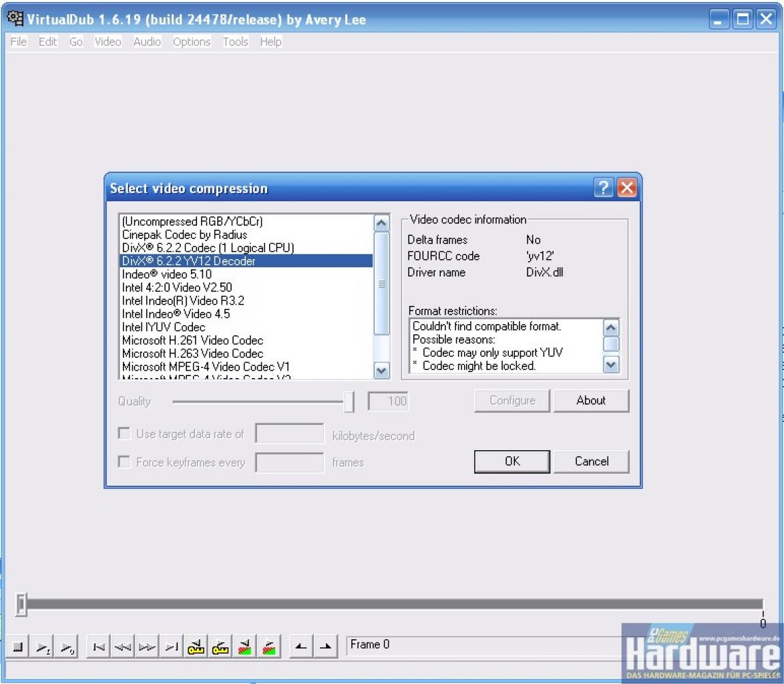
Task: Open the Go menu
Action: pos(76,41)
